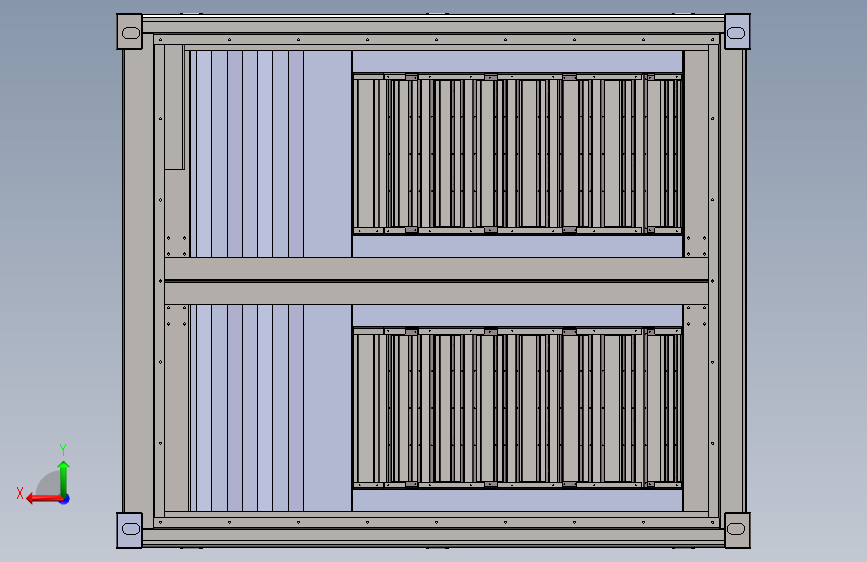
Task: Select the bottom-right corner casting of the frame
Action: tap(737, 530)
